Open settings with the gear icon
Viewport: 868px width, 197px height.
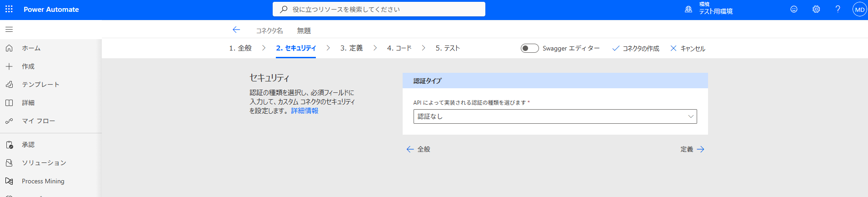[816, 9]
